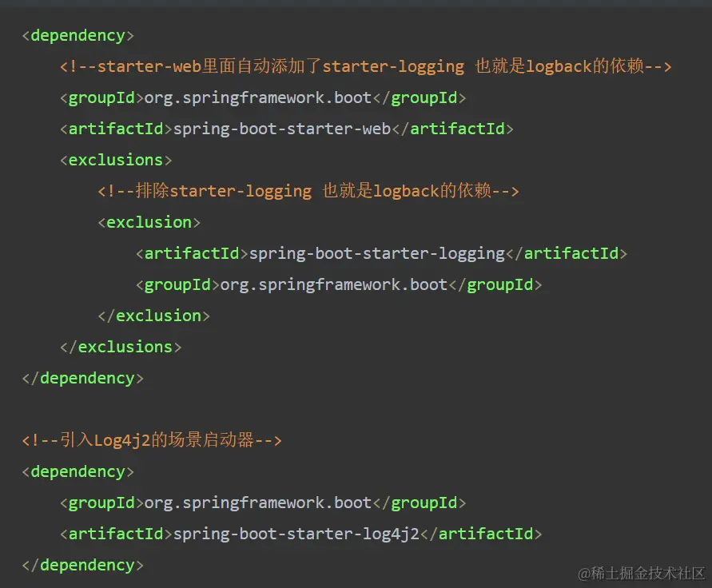Click the closing </dependency> tag right after </exclusions>

[x=82, y=378]
